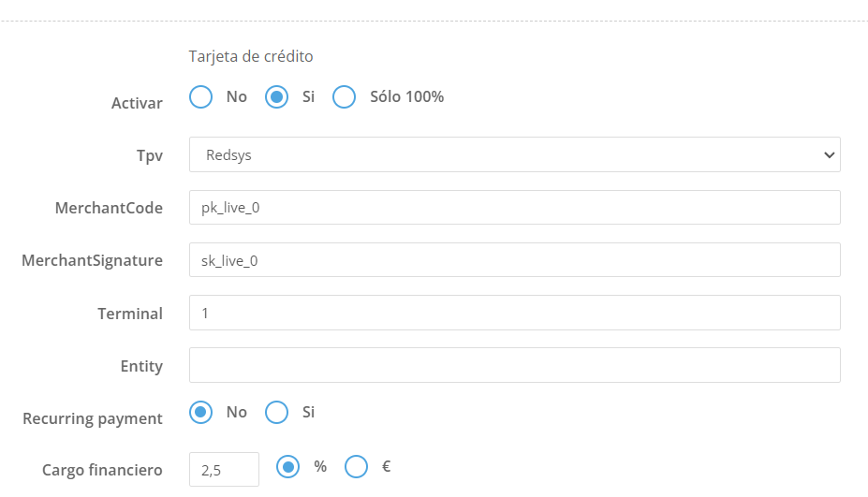Set Recurring payment to 'No'
This screenshot has width=868, height=497.
pos(201,412)
